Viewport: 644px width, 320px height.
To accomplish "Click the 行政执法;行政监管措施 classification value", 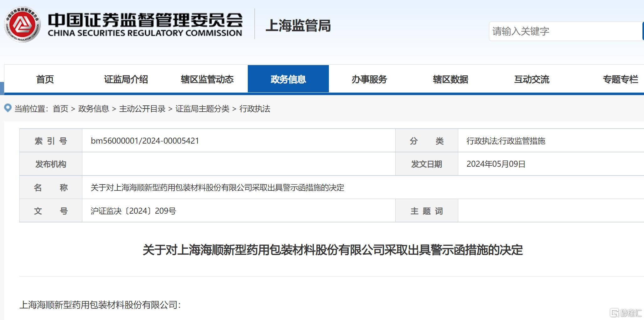I will (506, 141).
